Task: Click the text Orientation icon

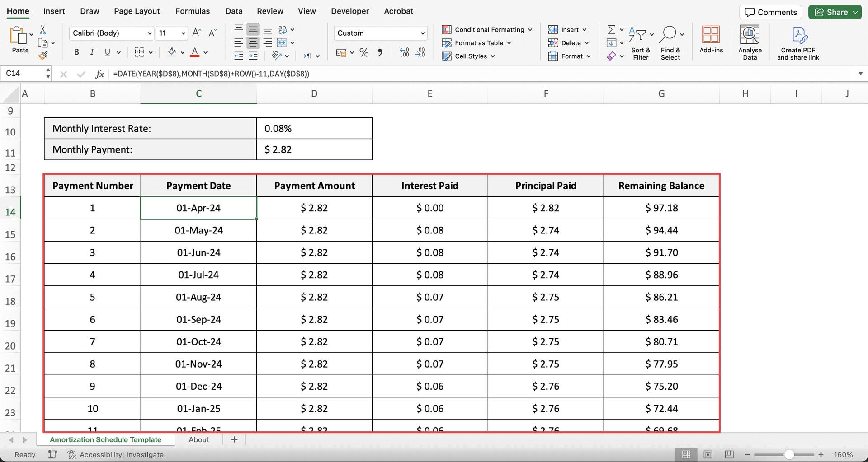Action: click(276, 56)
